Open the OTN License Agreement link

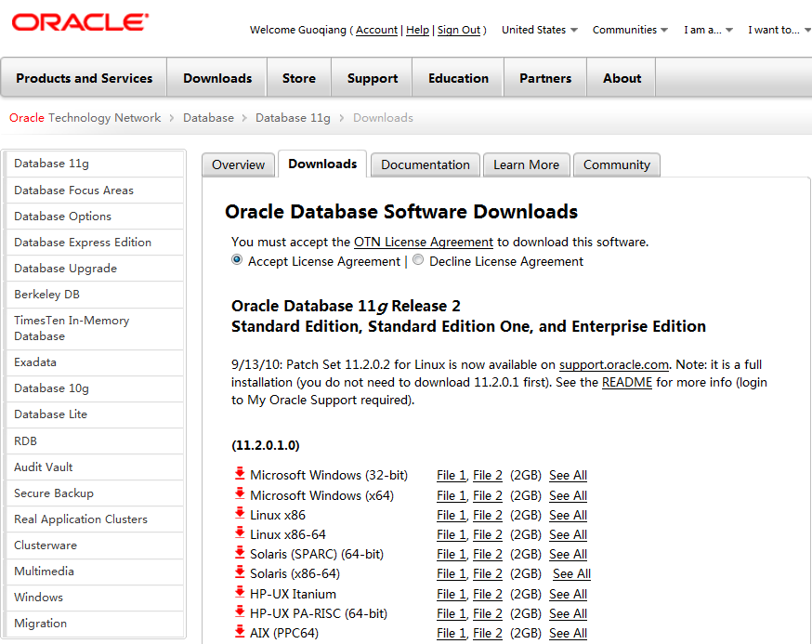424,242
